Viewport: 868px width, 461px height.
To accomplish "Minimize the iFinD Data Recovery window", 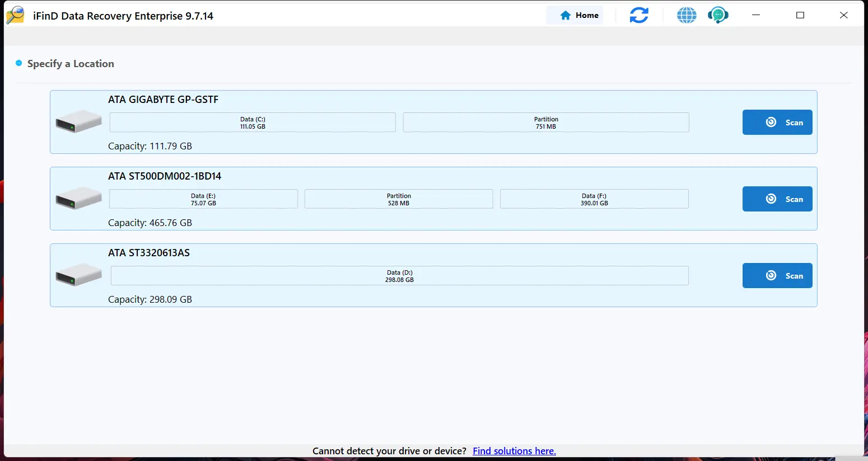I will click(756, 15).
